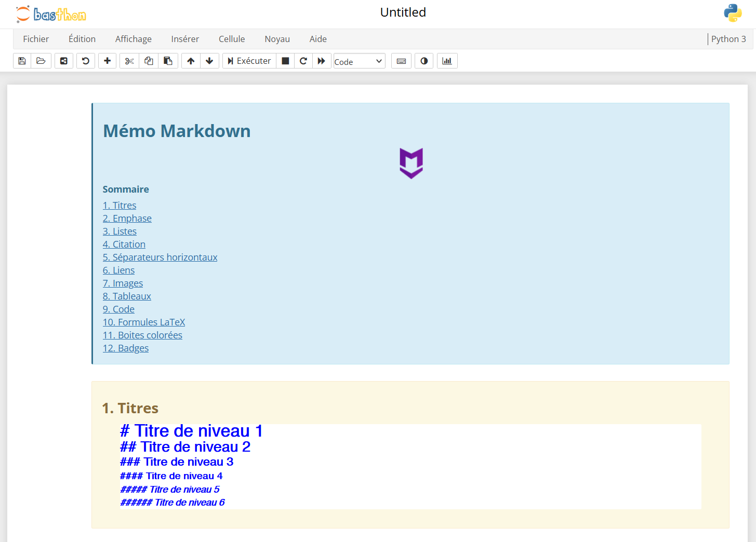
Task: Select the '1. Titres' section heading
Action: point(130,408)
